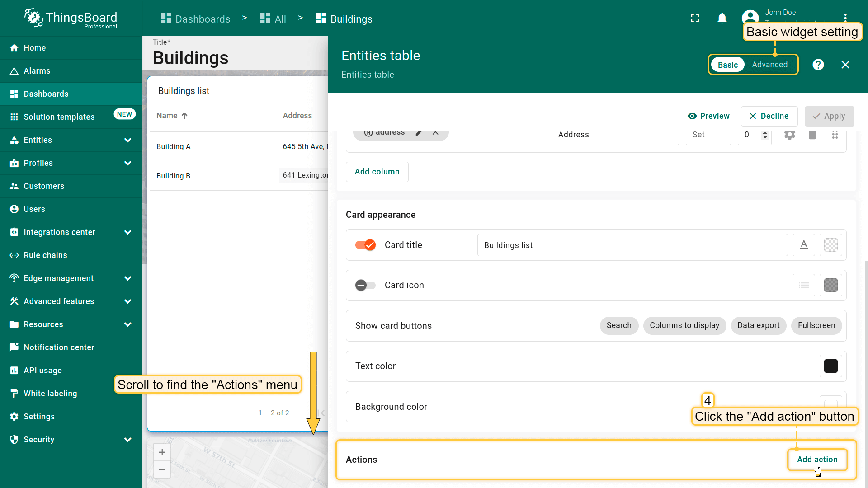Delete the address column trash icon

[812, 135]
